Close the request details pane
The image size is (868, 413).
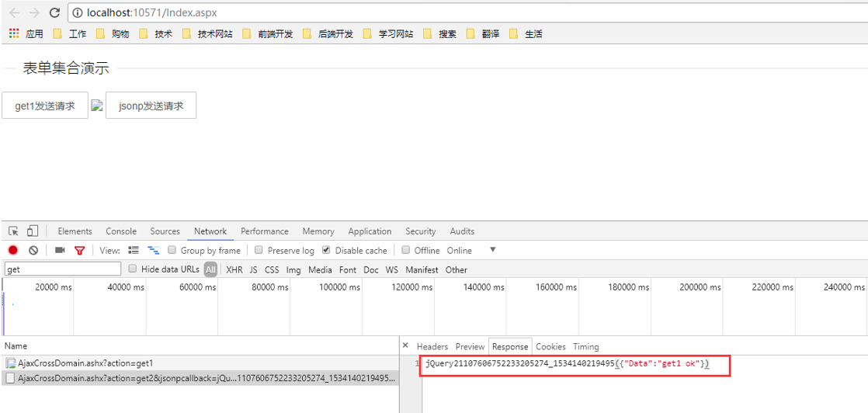(405, 345)
